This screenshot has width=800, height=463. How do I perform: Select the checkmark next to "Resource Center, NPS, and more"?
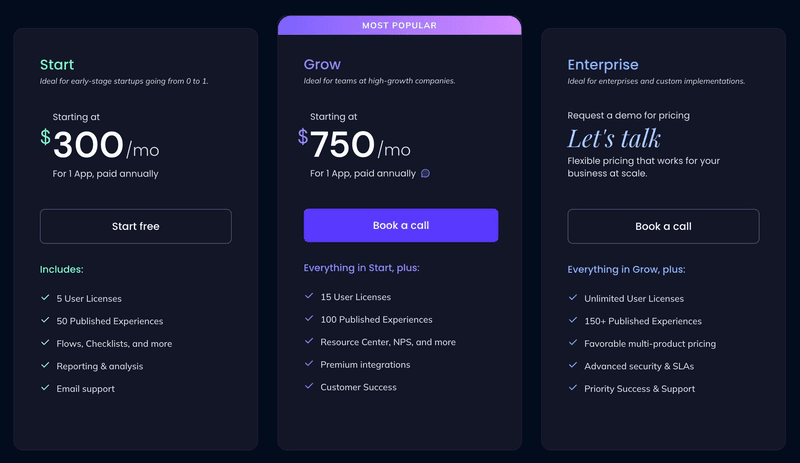point(309,342)
